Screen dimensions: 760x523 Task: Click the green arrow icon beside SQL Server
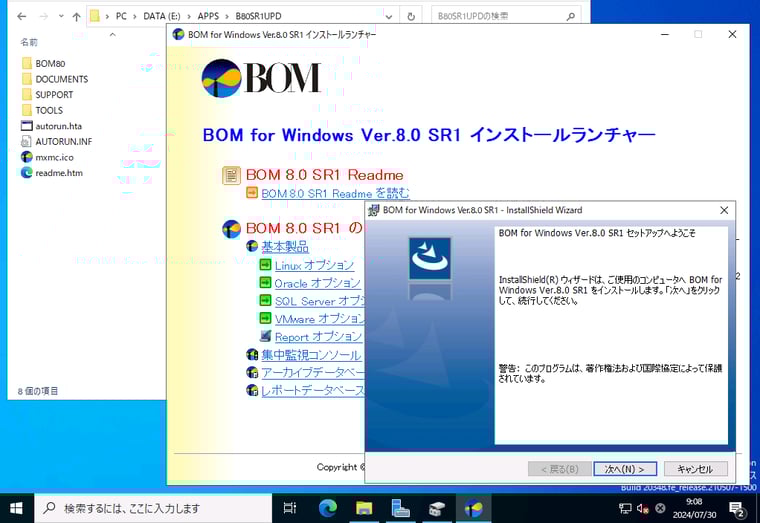pos(265,301)
